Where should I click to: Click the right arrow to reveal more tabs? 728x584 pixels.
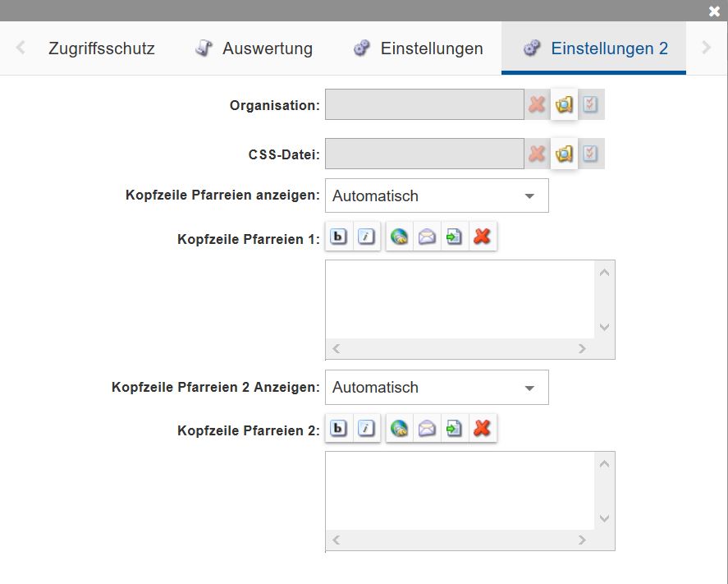click(707, 48)
